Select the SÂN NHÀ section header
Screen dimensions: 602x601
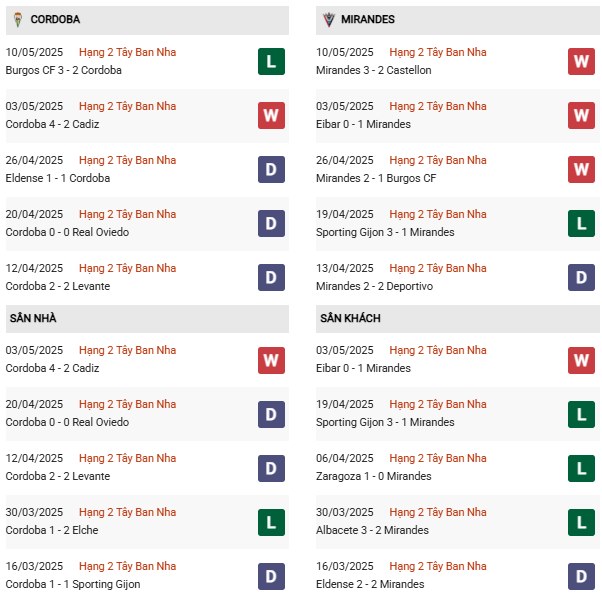(147, 319)
